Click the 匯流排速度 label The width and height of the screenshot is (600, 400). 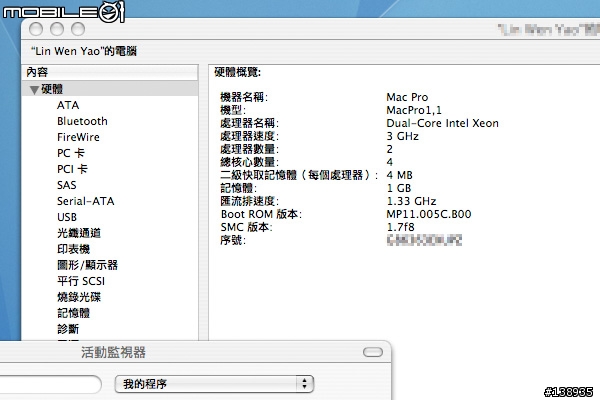coord(249,201)
